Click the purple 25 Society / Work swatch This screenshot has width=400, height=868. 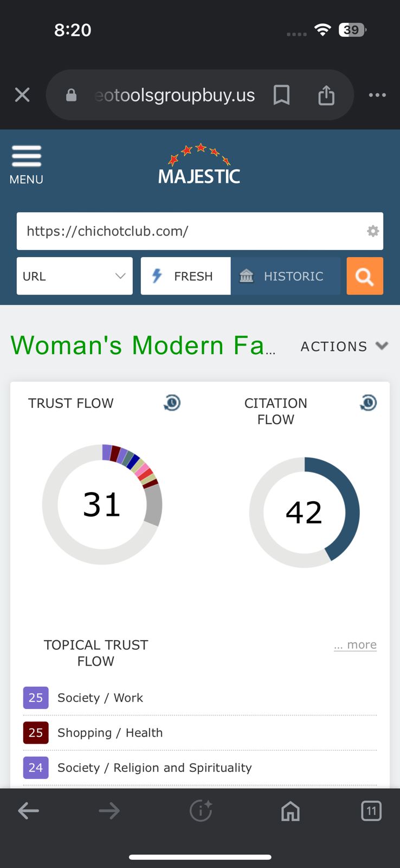click(x=36, y=698)
